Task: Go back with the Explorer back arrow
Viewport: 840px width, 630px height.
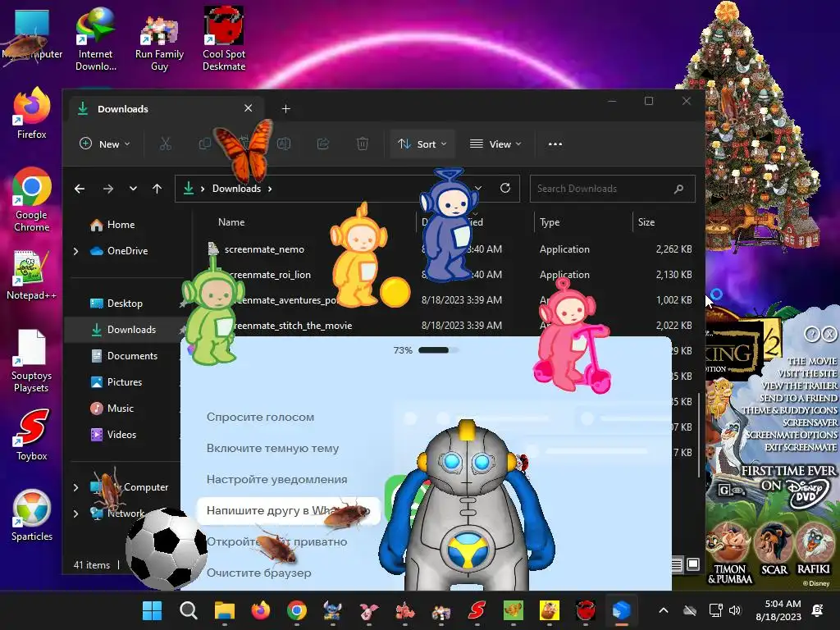Action: [80, 189]
